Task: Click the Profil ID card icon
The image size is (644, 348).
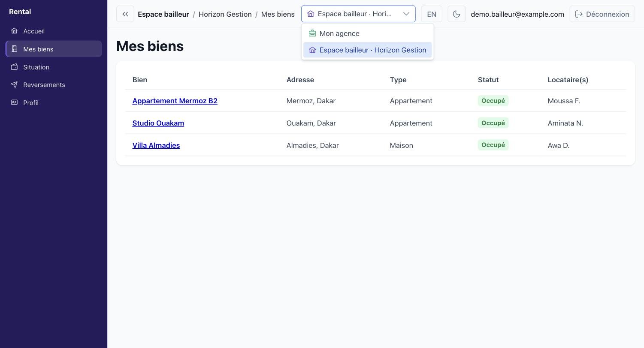Action: click(x=14, y=102)
